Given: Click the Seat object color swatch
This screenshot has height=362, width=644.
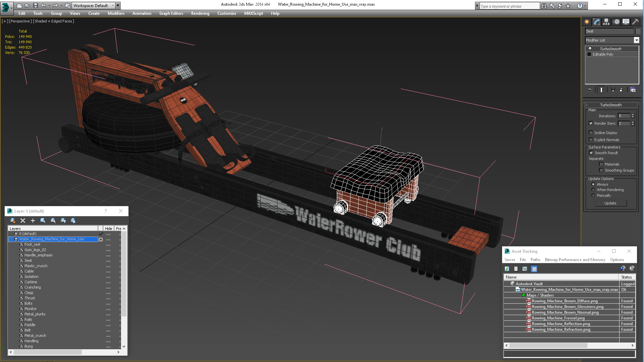Looking at the screenshot, I should 638,31.
